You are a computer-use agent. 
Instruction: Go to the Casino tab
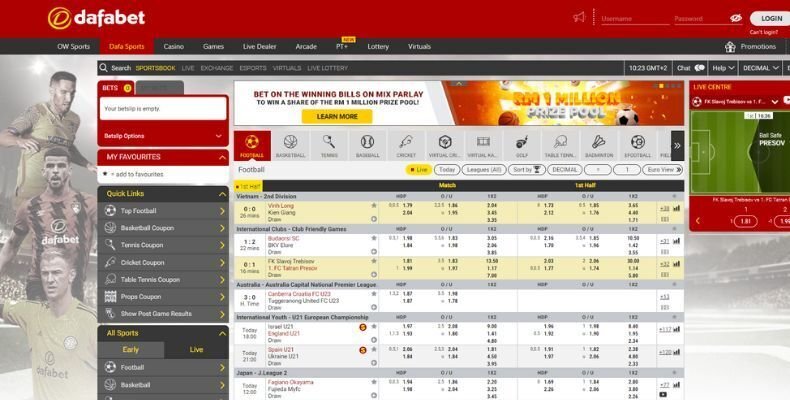(x=173, y=46)
